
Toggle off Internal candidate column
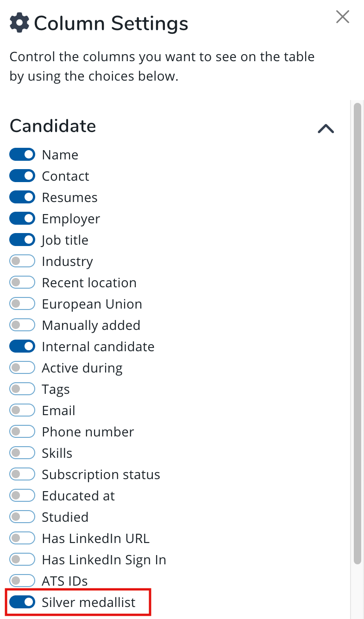[x=22, y=347]
